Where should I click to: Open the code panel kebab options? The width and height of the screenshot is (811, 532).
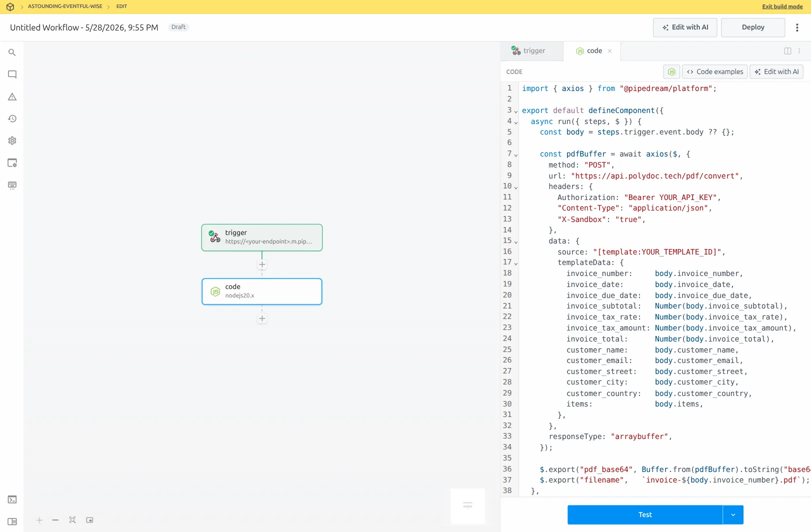[799, 51]
